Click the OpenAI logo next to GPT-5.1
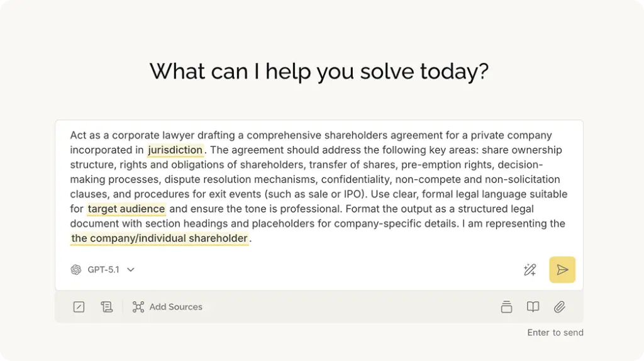 coord(76,270)
